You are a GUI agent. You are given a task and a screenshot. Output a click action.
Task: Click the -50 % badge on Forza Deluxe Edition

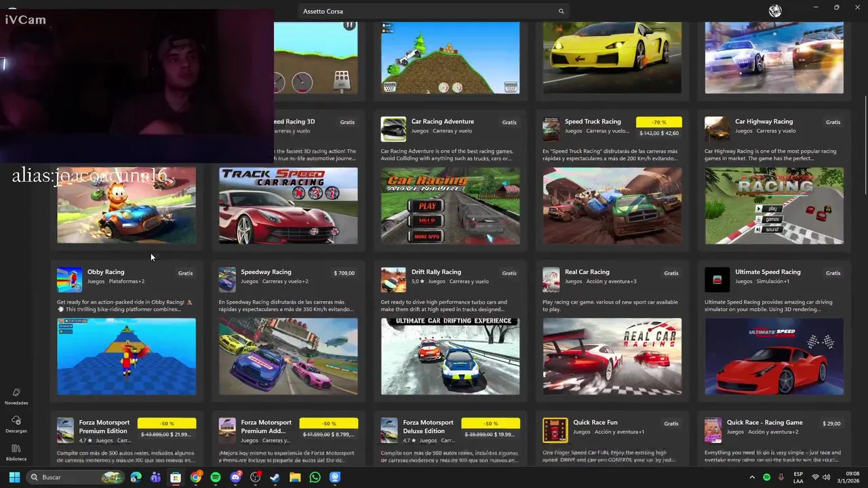491,424
